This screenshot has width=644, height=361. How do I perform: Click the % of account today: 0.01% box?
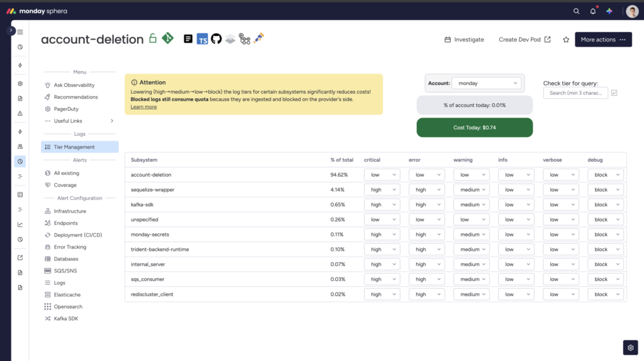(x=474, y=105)
